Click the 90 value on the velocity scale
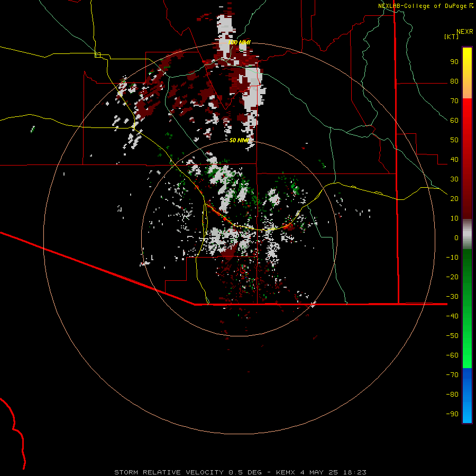This screenshot has width=476, height=476. 454,62
